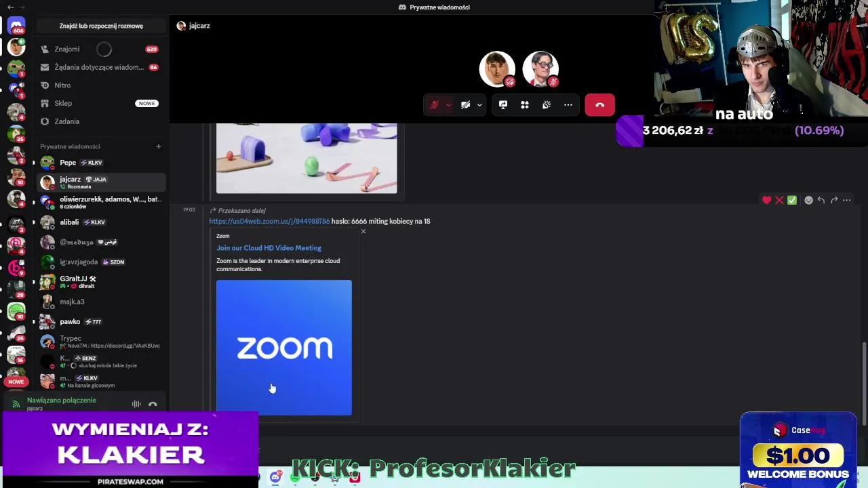React with the red X emoji
The height and width of the screenshot is (488, 868).
pyautogui.click(x=779, y=200)
